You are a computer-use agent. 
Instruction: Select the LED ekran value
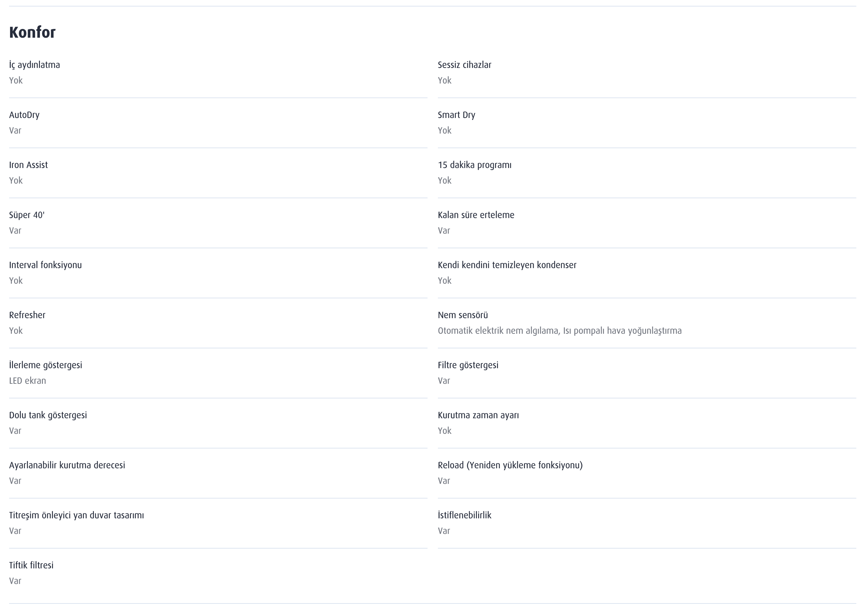(28, 381)
